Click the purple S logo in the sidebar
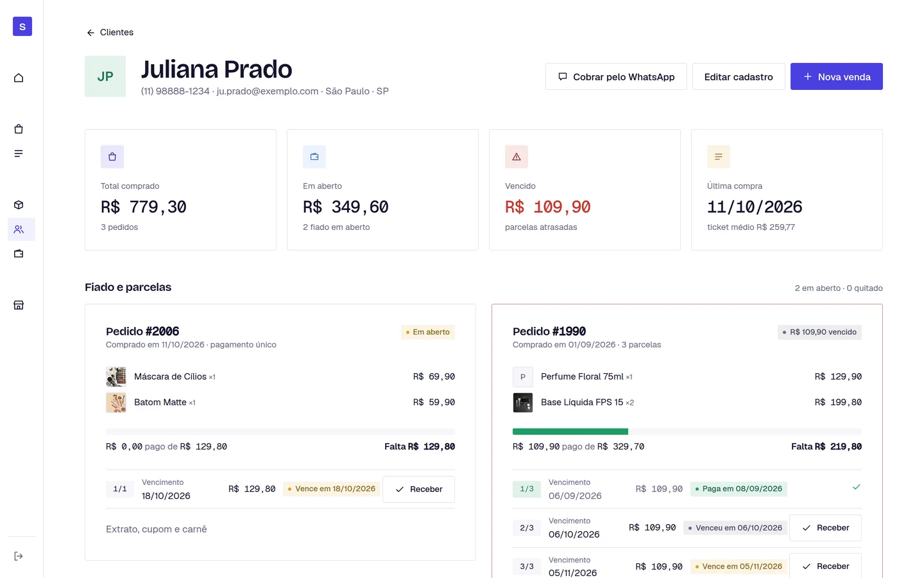 22,26
